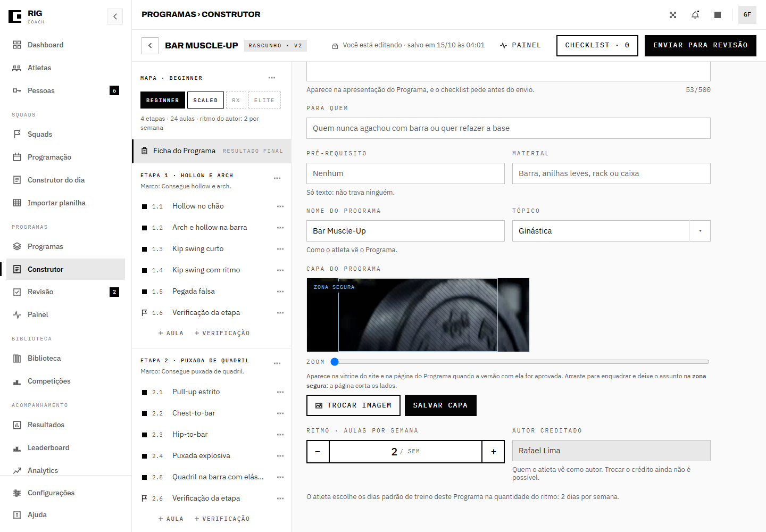Open Importar planilha
The height and width of the screenshot is (532, 766).
(x=65, y=203)
